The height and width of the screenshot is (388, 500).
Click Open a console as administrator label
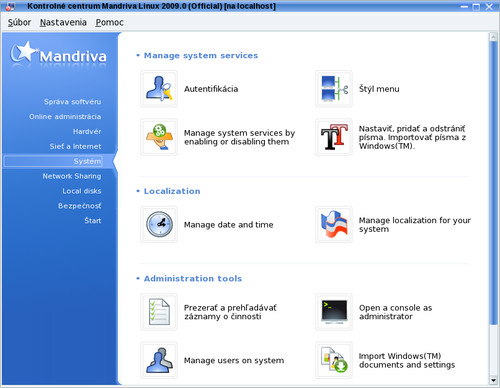tap(395, 312)
